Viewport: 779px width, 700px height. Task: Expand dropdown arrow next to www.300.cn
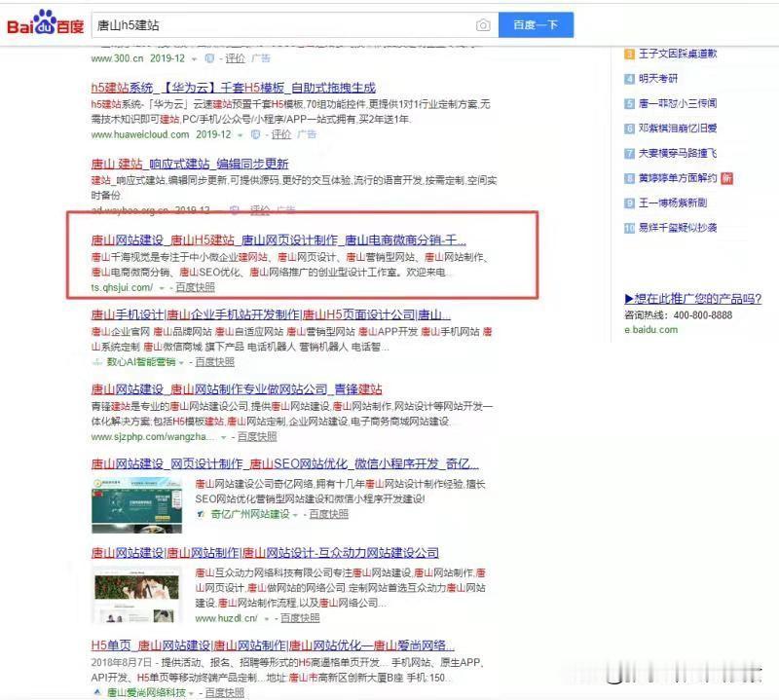[194, 59]
